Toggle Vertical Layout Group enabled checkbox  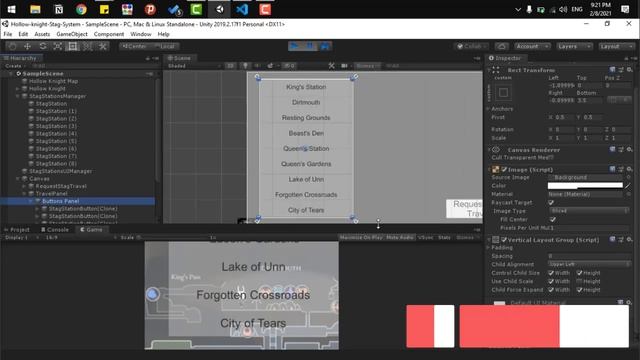pos(504,240)
